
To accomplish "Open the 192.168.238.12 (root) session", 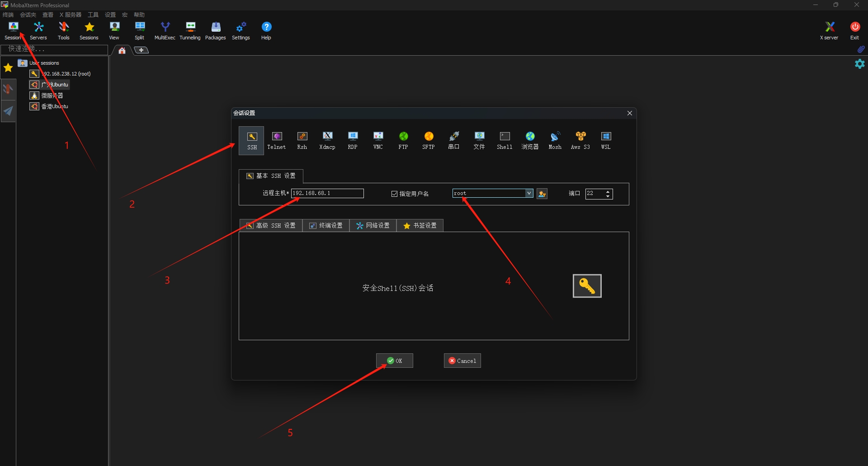I will [x=61, y=74].
